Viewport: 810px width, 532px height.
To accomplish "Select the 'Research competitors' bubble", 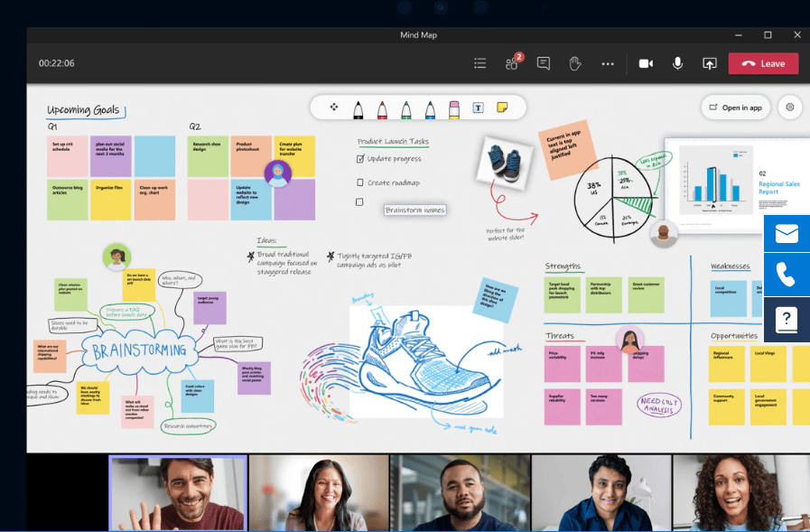I will click(188, 426).
